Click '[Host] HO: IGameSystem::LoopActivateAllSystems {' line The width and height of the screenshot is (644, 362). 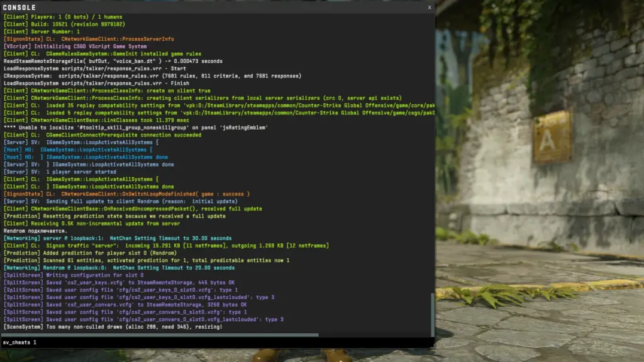(77, 150)
